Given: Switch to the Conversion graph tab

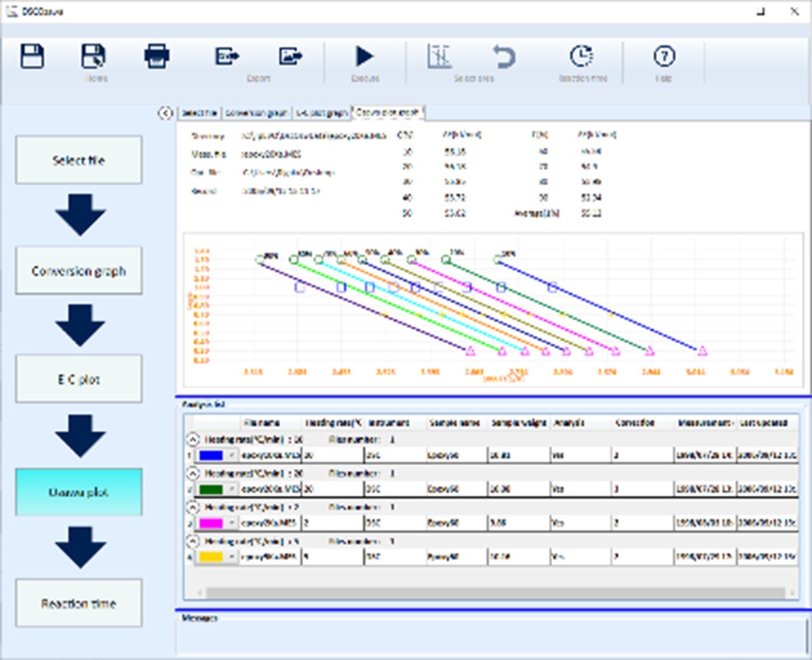Looking at the screenshot, I should [x=256, y=113].
